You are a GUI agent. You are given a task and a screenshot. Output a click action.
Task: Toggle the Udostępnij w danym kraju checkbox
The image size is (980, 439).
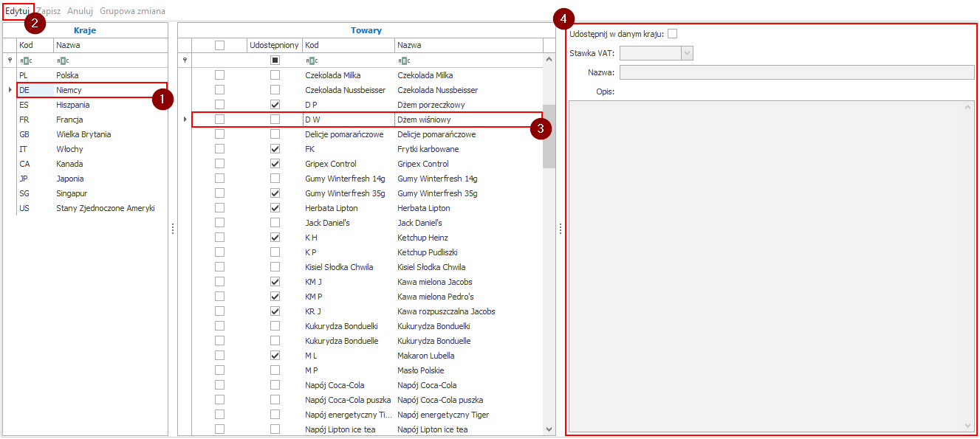(672, 34)
